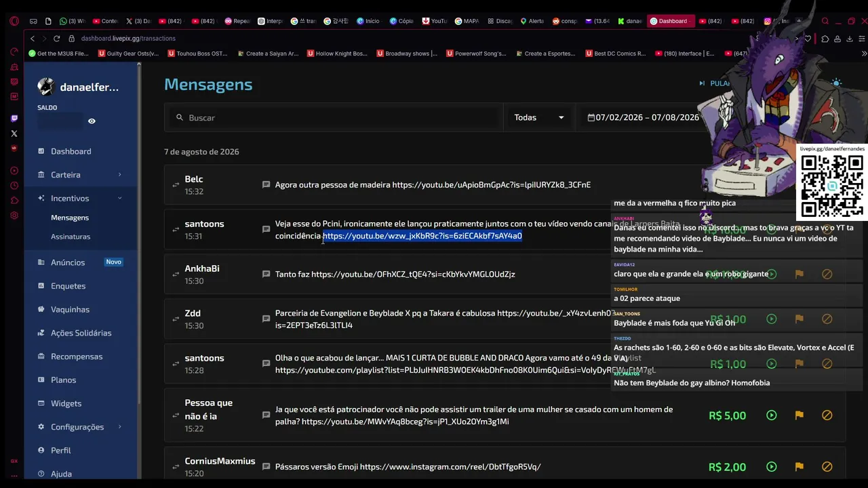The image size is (868, 488).
Task: Go to Assinaturas in the sidebar
Action: (71, 237)
